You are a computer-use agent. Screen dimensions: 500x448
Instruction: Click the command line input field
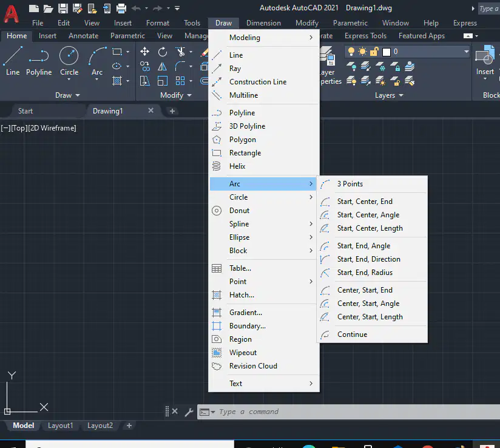click(357, 412)
